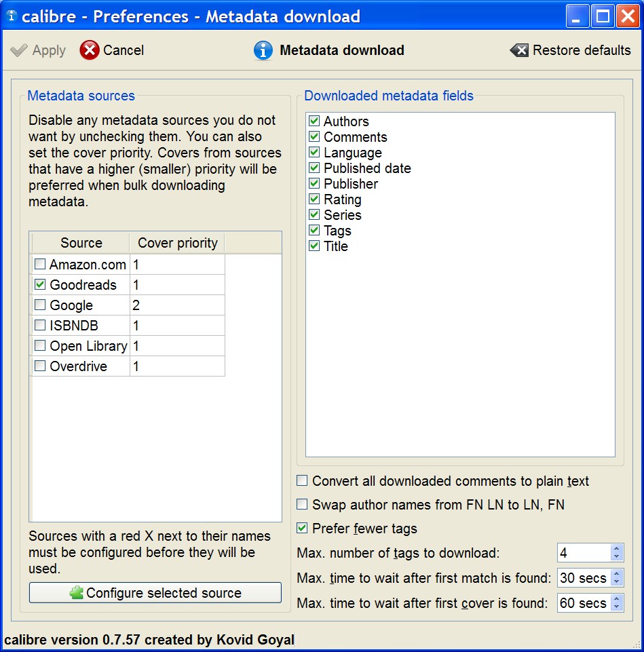Enable the Google metadata source
Image resolution: width=644 pixels, height=652 pixels.
[40, 305]
